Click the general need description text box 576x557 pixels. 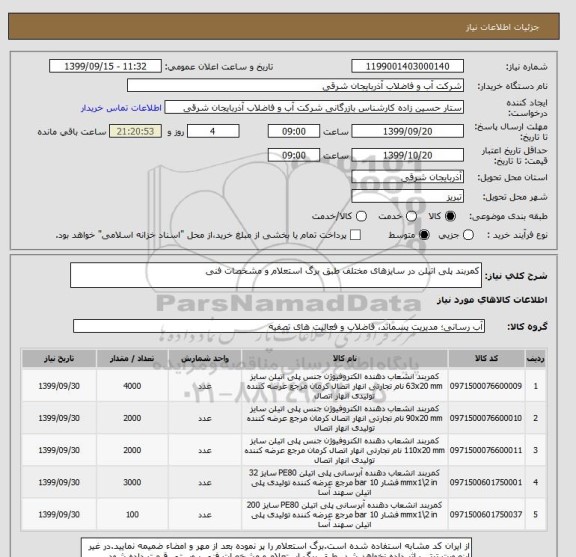(x=276, y=275)
